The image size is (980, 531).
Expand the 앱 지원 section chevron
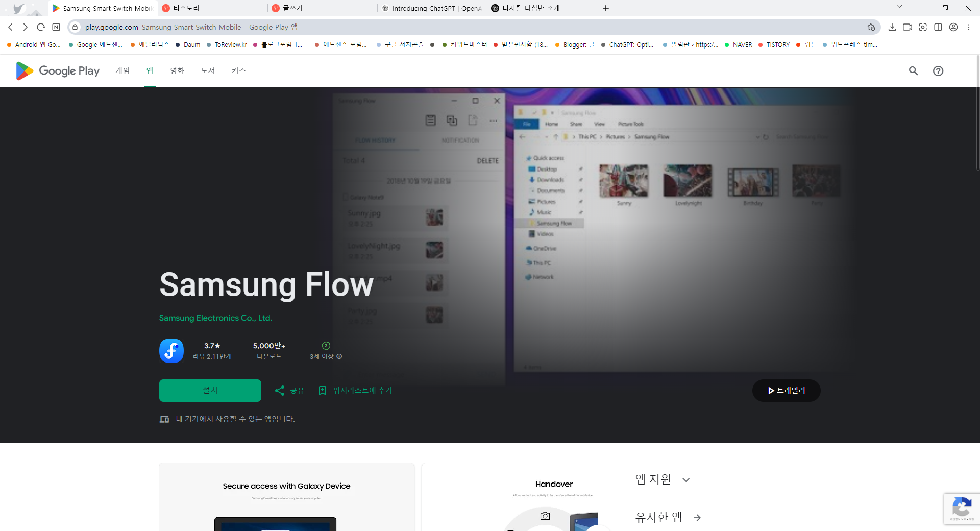tap(687, 480)
